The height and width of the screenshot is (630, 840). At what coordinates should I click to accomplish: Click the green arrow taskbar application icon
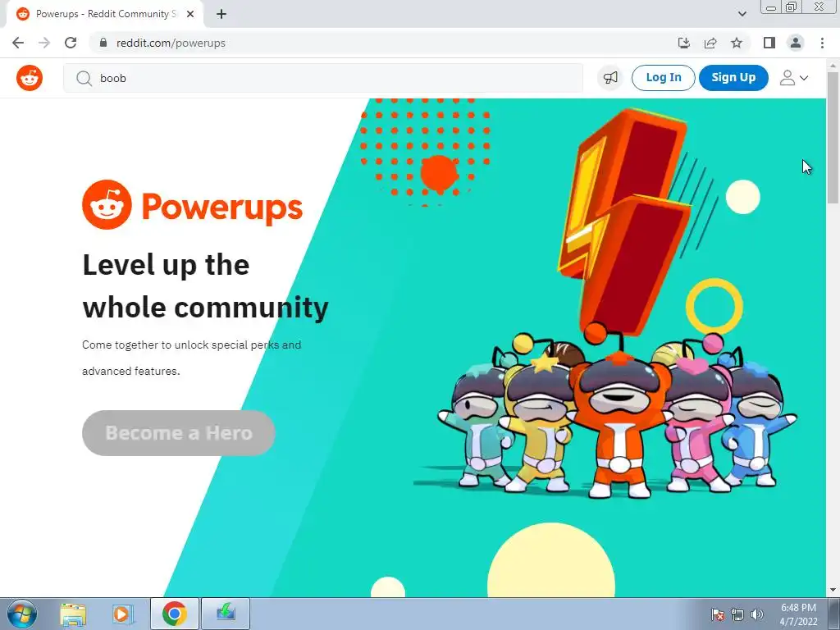coord(226,614)
